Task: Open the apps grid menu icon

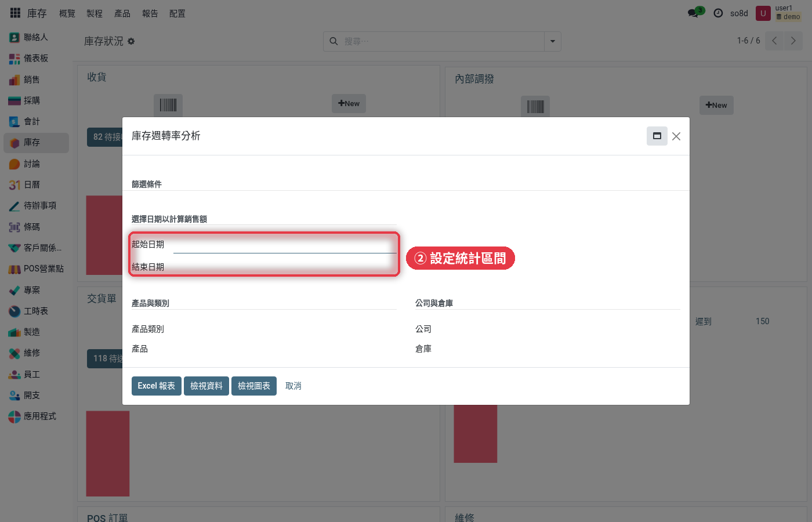Action: 15,13
